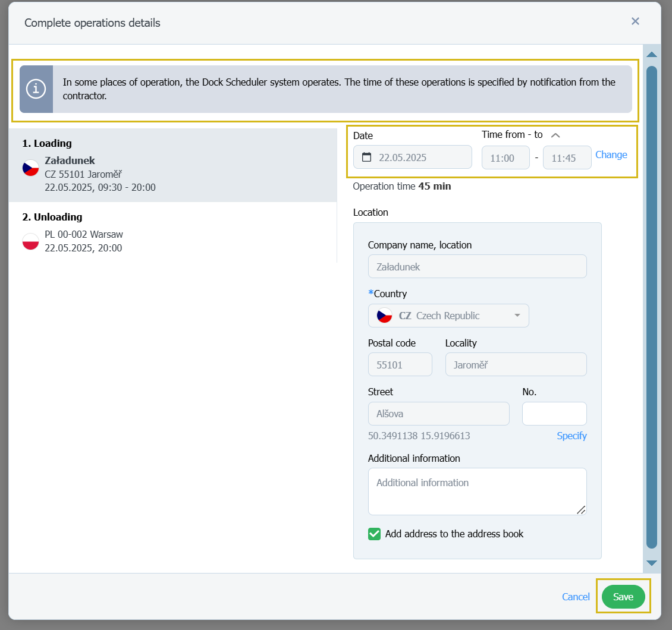Click the coordinates 50.3491138 15.9196613
672x630 pixels.
pyautogui.click(x=419, y=436)
